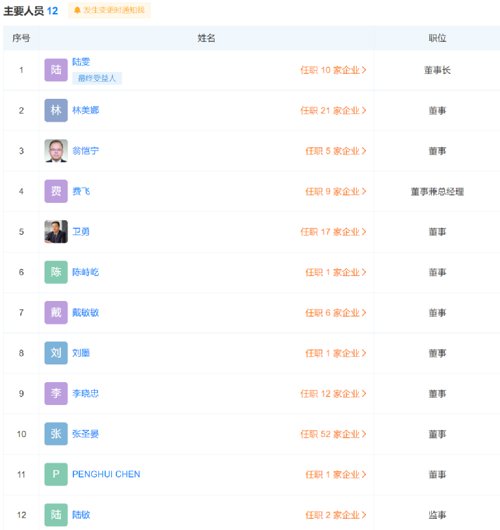Viewport: 500px width, 530px height.
Task: Open PENGHUI CHEN profile link
Action: click(106, 474)
